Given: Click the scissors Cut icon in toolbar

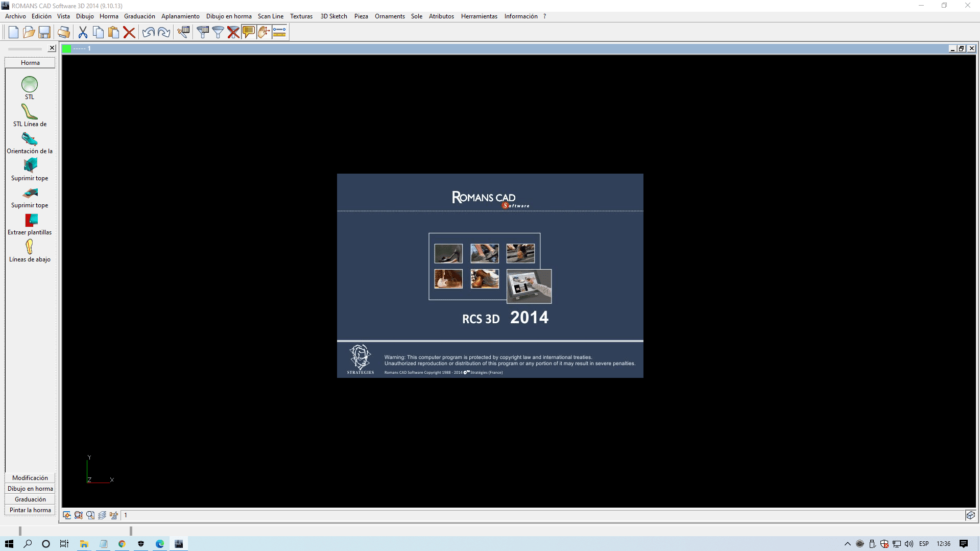Looking at the screenshot, I should [x=83, y=32].
